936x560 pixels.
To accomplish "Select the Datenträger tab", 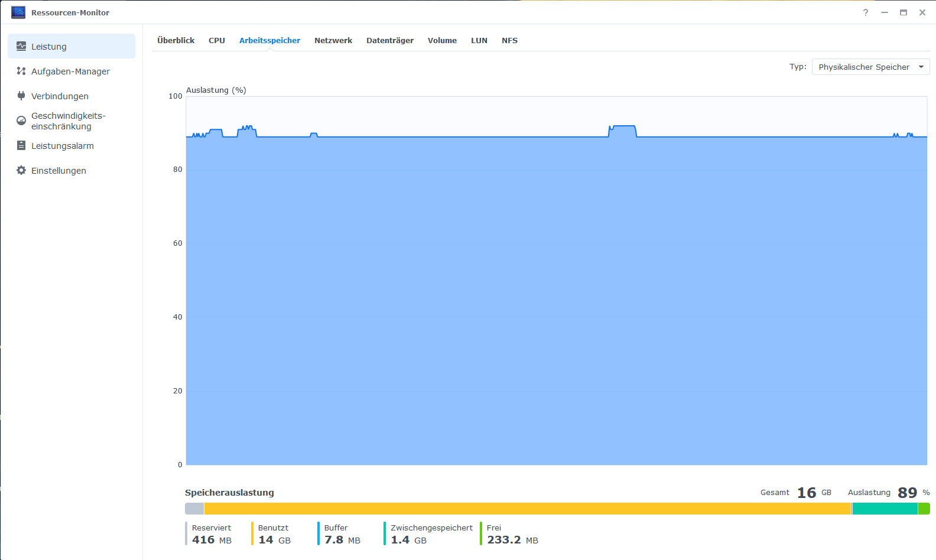I will tap(389, 40).
